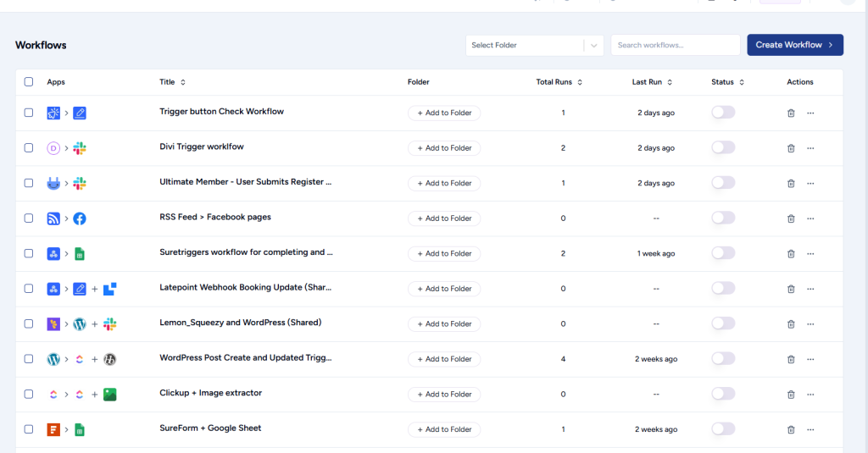This screenshot has width=868, height=453.
Task: Add Divi Trigger workflow to a folder
Action: point(444,148)
